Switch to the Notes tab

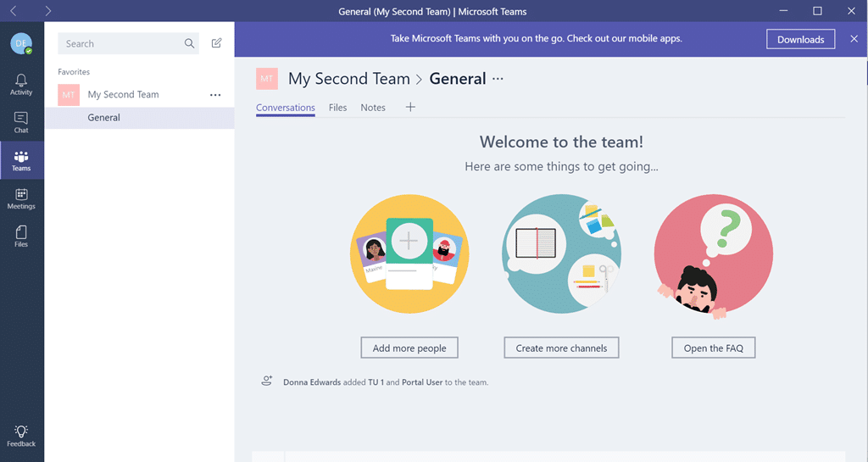click(x=373, y=108)
